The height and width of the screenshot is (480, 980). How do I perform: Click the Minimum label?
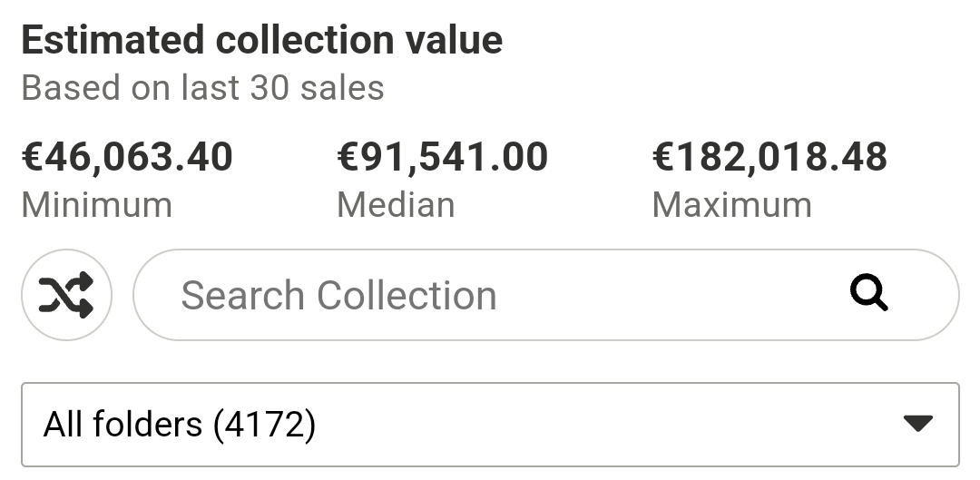coord(97,205)
